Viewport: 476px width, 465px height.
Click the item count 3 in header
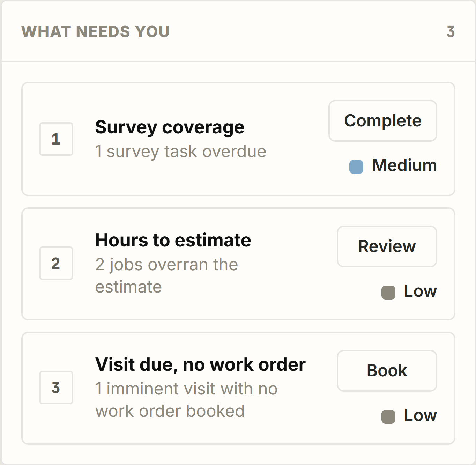coord(451,32)
